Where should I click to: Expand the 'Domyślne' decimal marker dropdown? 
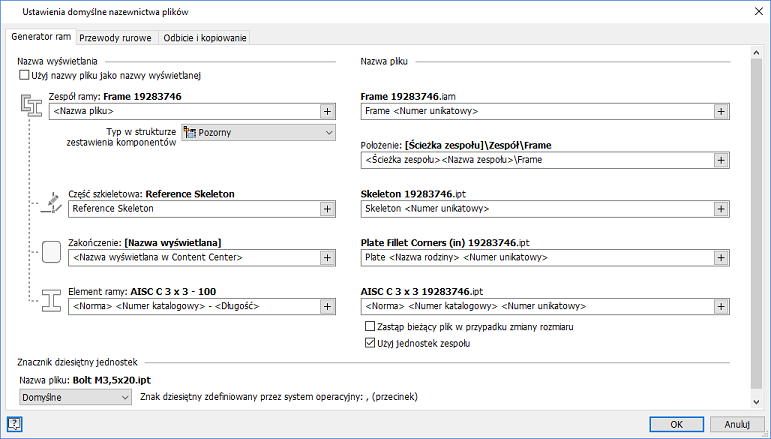75,397
